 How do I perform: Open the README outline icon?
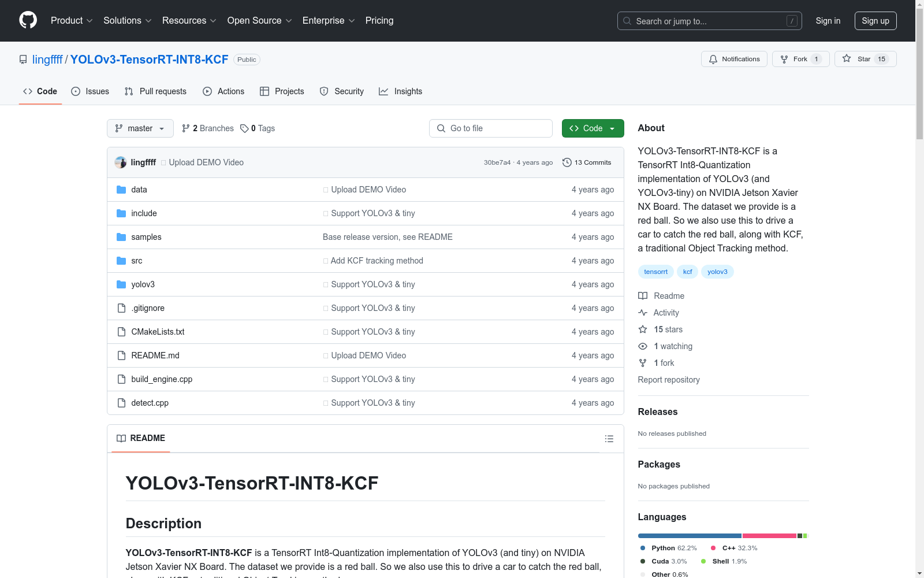point(609,439)
